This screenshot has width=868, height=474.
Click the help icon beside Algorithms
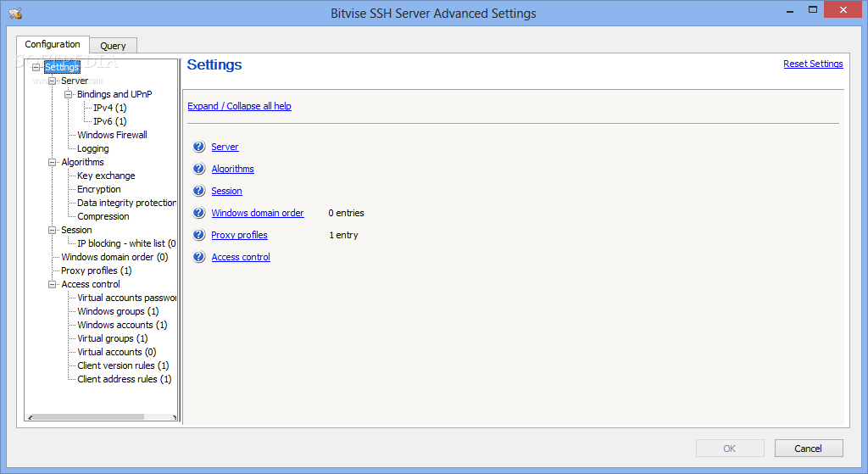[x=198, y=169]
